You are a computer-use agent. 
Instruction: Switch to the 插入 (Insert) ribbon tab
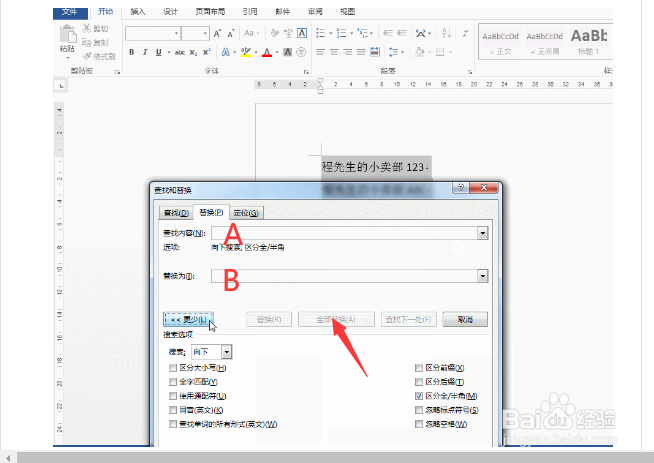coord(138,12)
